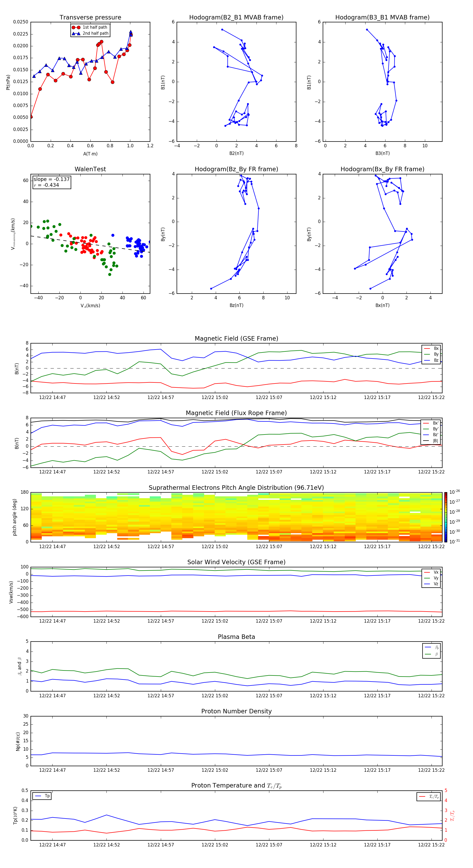Click the "Magnetic Field (Flux Rope Frame)" title

click(x=236, y=413)
